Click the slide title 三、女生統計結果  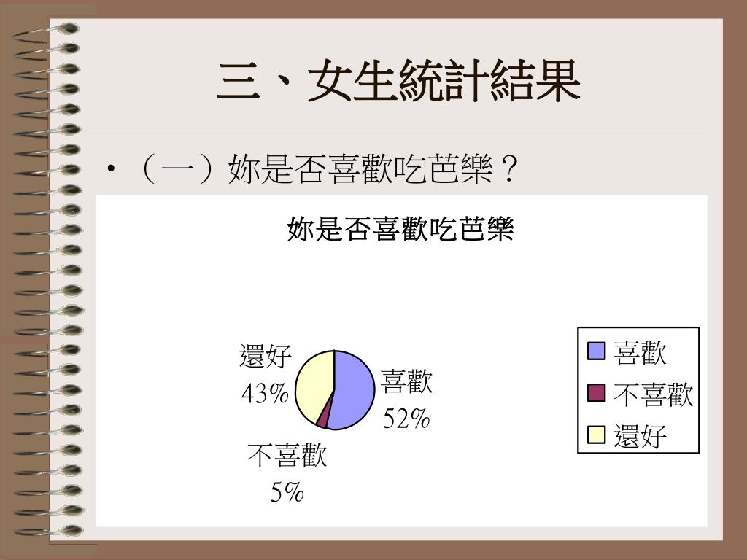399,81
